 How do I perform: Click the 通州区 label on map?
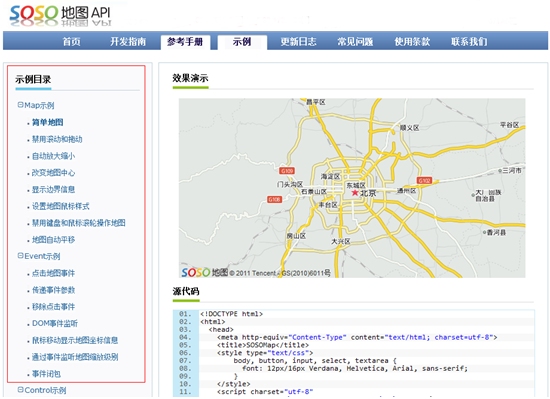point(406,191)
